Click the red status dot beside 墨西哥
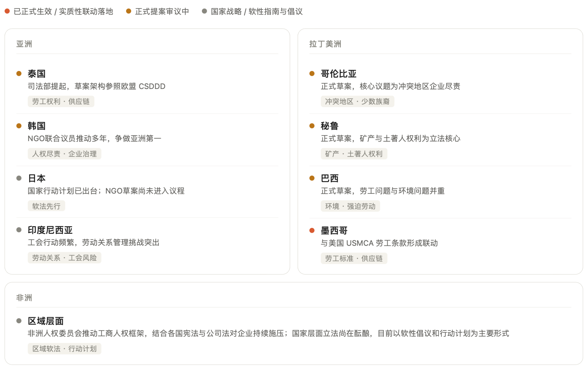 tap(312, 230)
